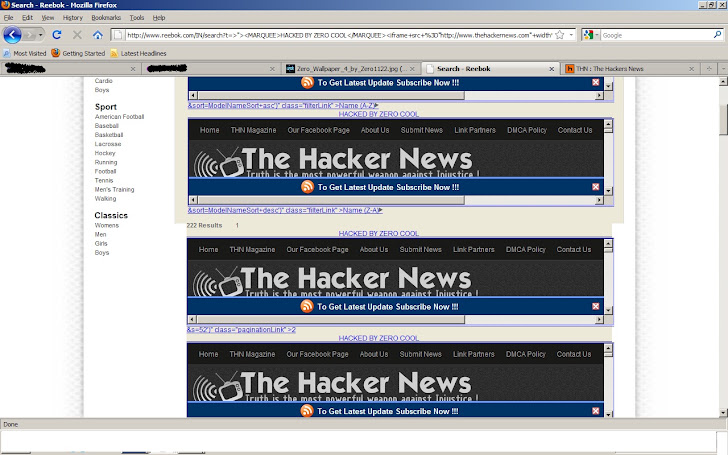728x455 pixels.
Task: Open the Tools menu
Action: coord(136,18)
